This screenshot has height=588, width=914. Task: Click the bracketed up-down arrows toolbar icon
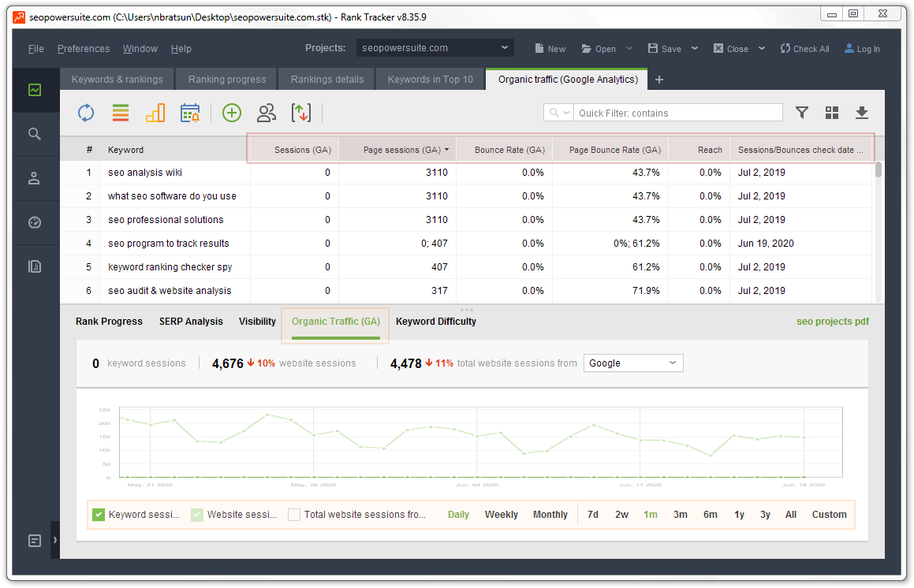click(x=300, y=113)
